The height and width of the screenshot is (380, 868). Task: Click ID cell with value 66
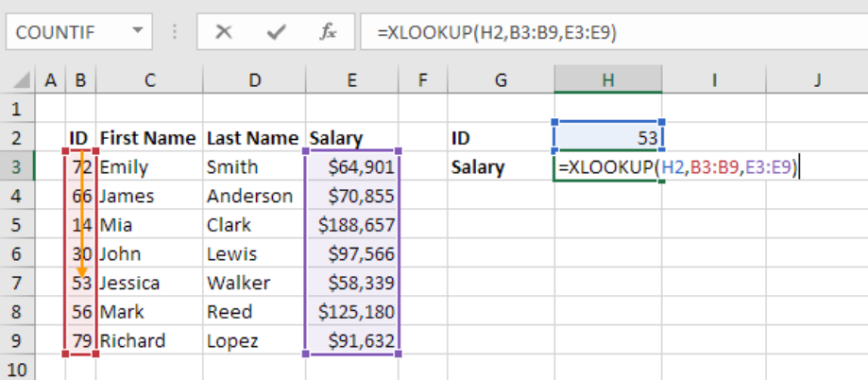pyautogui.click(x=81, y=196)
